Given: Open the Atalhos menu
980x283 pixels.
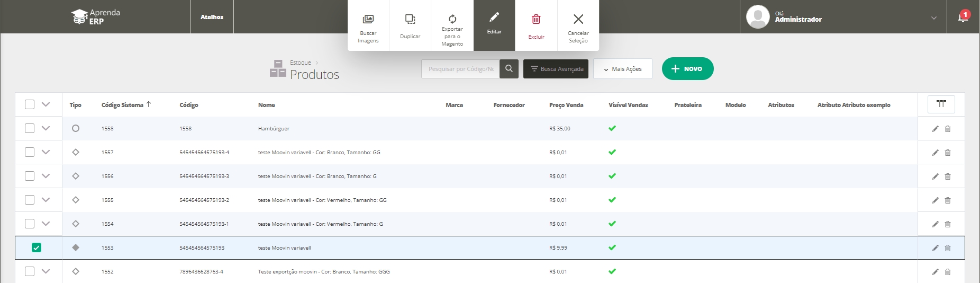Looking at the screenshot, I should tap(212, 17).
